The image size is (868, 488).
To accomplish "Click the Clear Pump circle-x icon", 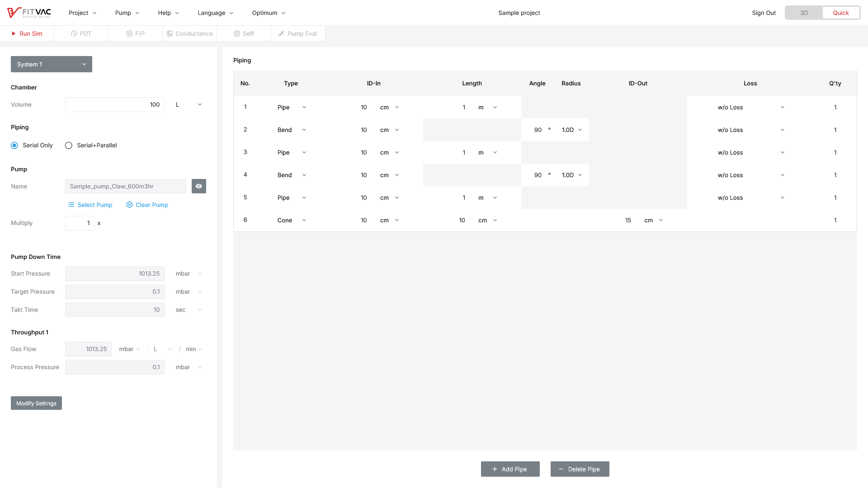I will point(129,205).
